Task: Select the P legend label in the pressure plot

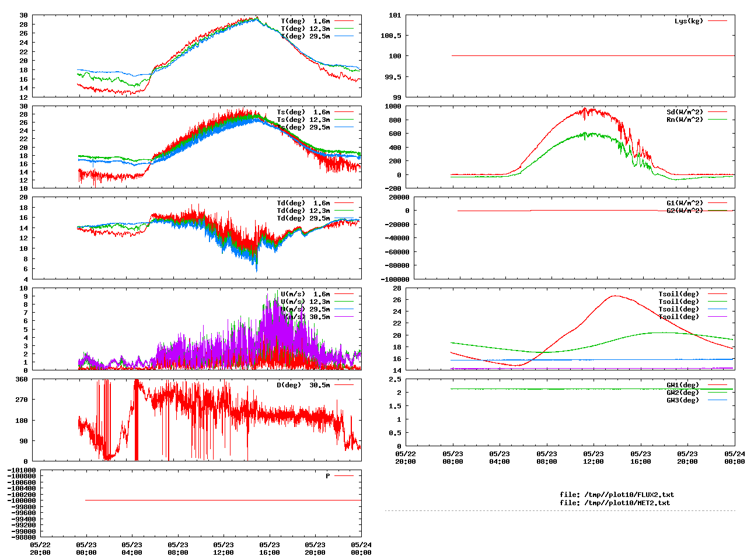Action: pos(328,476)
